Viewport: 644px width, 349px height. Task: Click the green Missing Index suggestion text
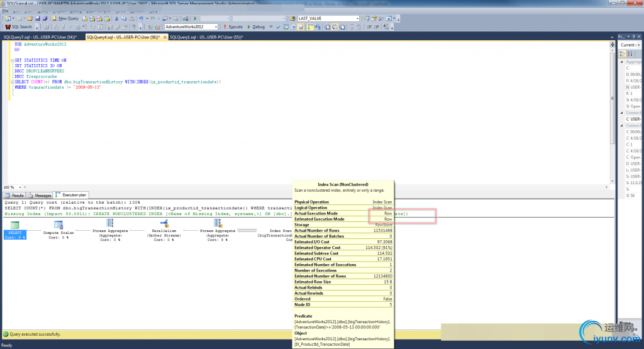coord(148,214)
